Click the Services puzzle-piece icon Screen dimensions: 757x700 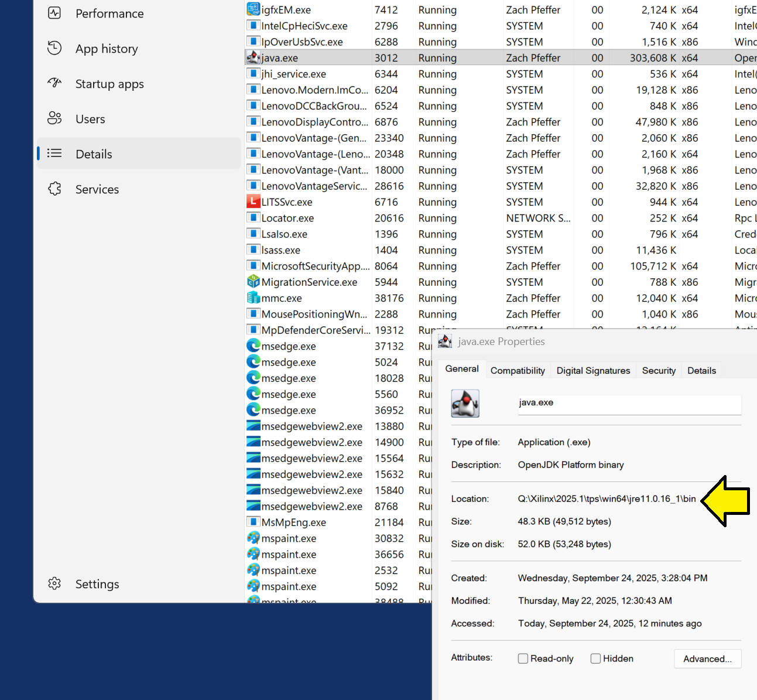click(54, 189)
